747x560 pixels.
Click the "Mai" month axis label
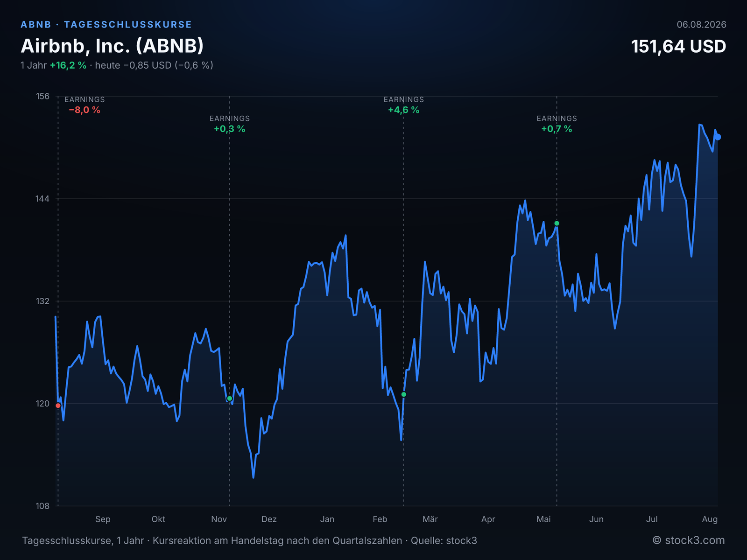coord(543,519)
